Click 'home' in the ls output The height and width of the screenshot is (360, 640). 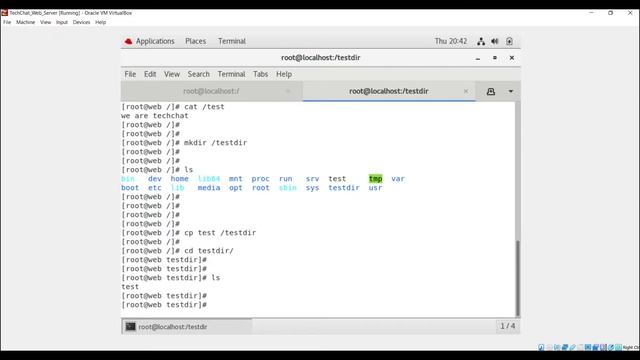pyautogui.click(x=180, y=179)
